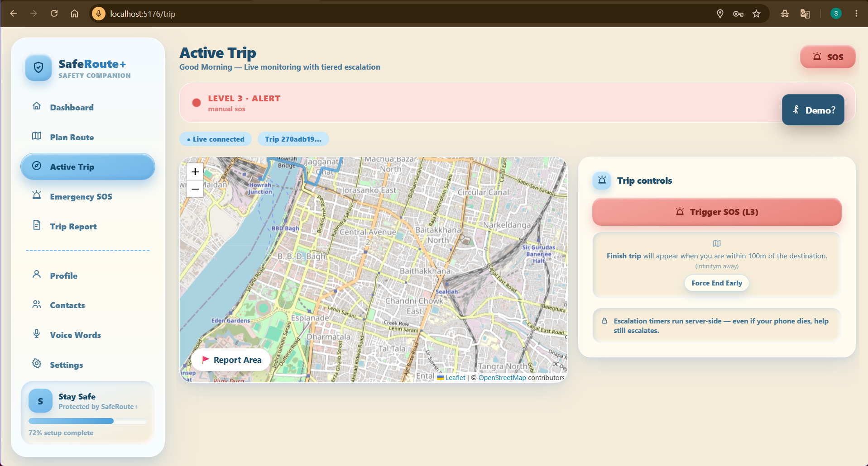
Task: Click the Trigger SOS (L3) button
Action: pyautogui.click(x=717, y=212)
